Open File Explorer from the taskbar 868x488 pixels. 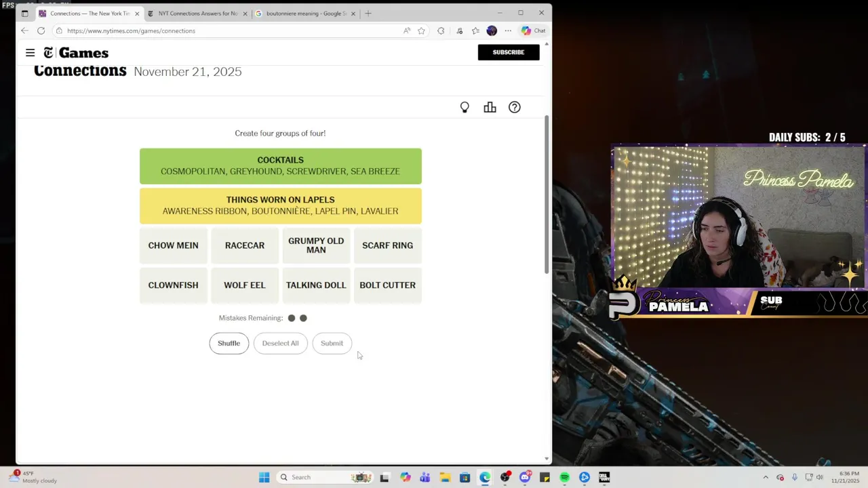pyautogui.click(x=445, y=477)
